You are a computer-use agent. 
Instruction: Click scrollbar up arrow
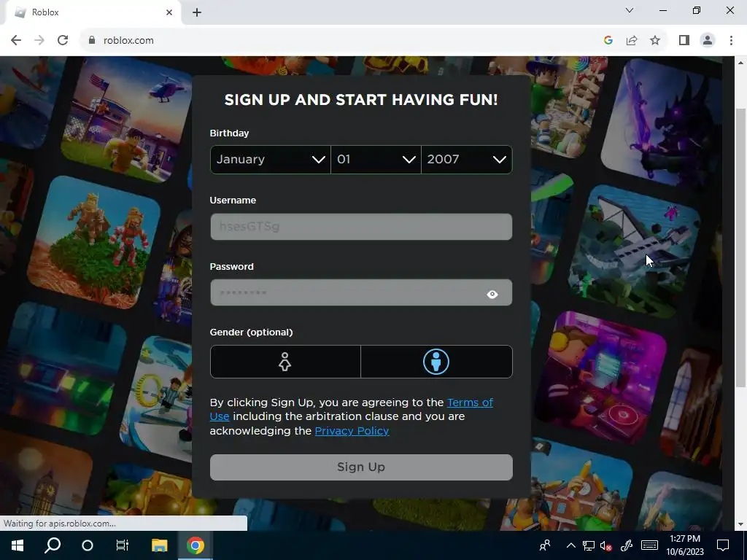pyautogui.click(x=741, y=63)
